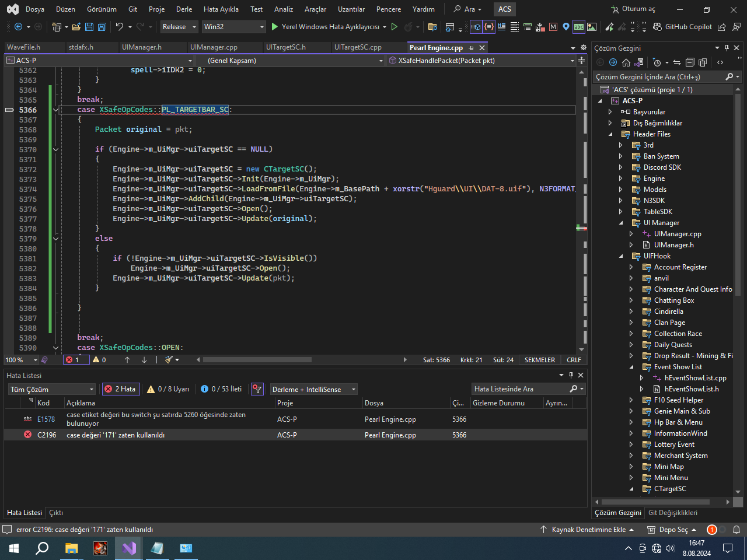Click the error filter icon in Hata Listesi
Image resolution: width=747 pixels, height=560 pixels.
257,389
